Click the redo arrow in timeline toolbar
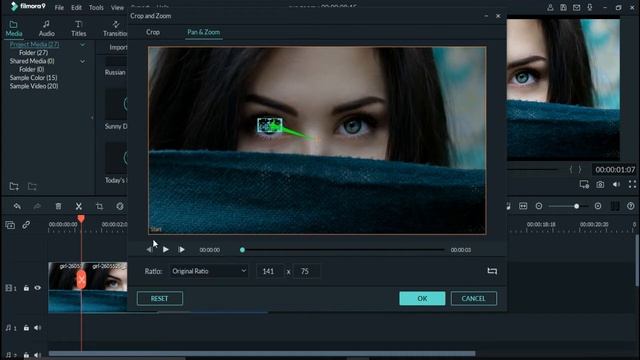This screenshot has width=640, height=360. coord(37,207)
